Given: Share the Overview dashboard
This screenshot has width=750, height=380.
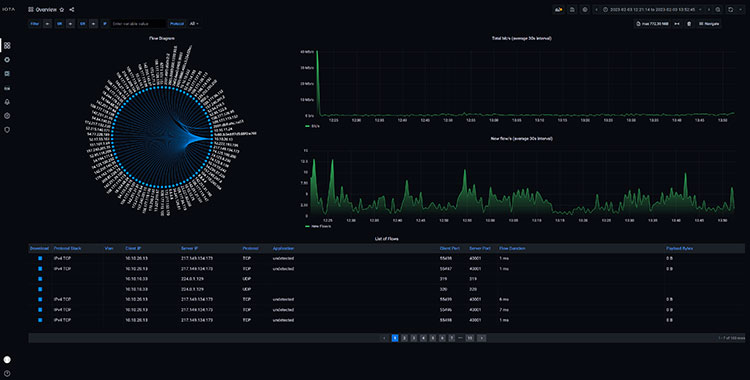Looking at the screenshot, I should pos(72,10).
